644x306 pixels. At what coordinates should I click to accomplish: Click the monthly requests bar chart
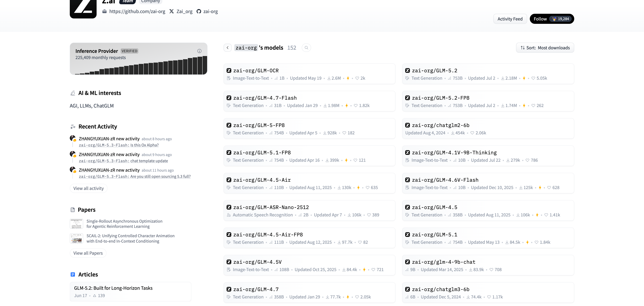141,65
